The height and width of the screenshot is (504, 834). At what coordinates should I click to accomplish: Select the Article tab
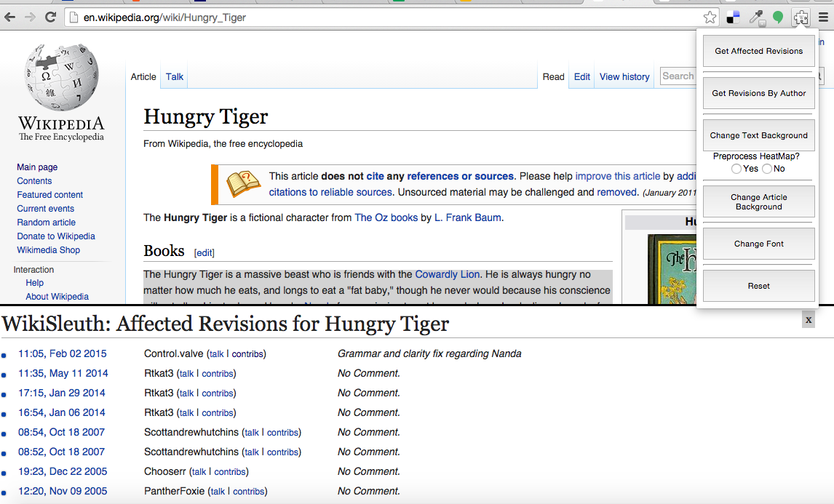(143, 76)
